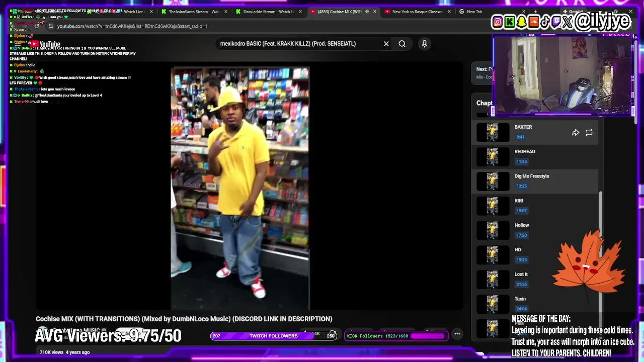The height and width of the screenshot is (362, 644).
Task: Click the 17:20 Hollow timestamp
Action: pyautogui.click(x=521, y=235)
